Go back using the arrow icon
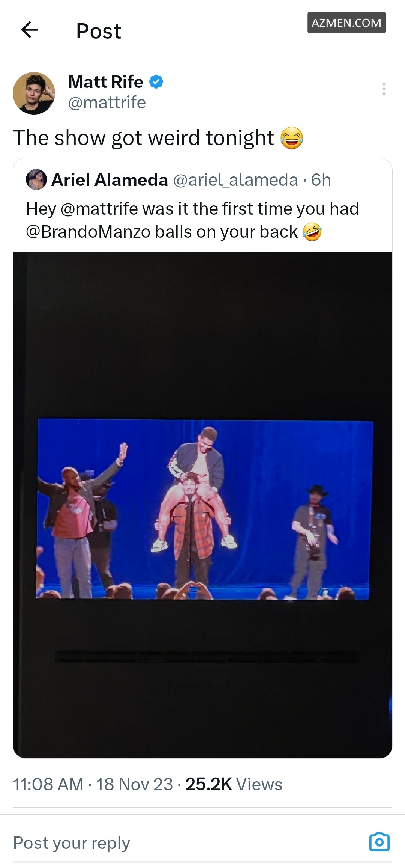Image resolution: width=405 pixels, height=868 pixels. (30, 30)
